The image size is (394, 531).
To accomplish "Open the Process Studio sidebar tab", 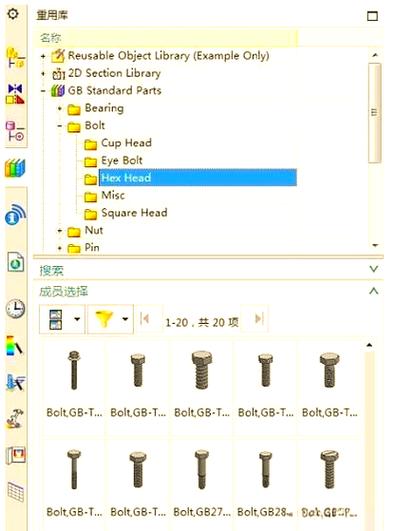I will [x=15, y=383].
